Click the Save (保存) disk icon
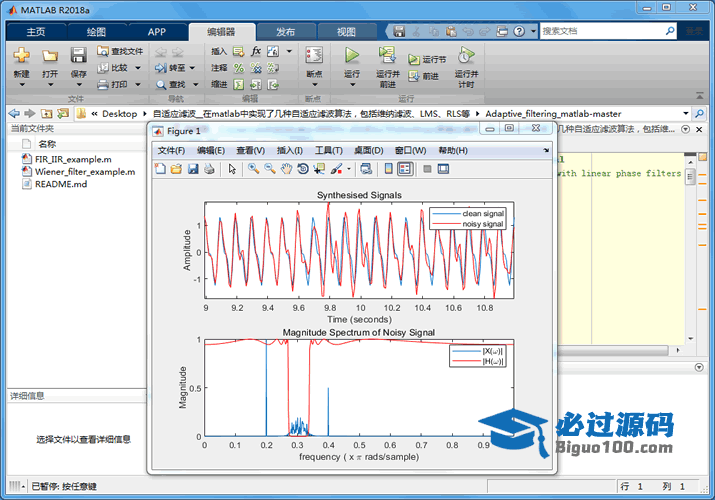The image size is (715, 500). (78, 55)
